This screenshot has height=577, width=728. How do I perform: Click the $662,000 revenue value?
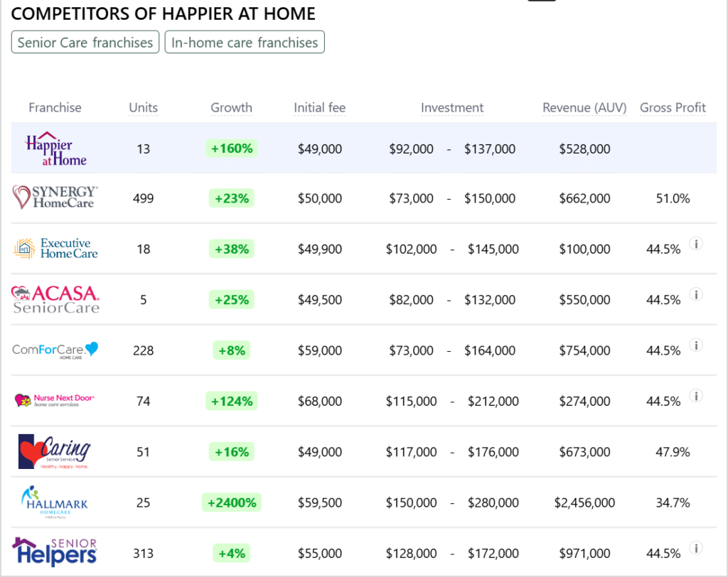584,199
